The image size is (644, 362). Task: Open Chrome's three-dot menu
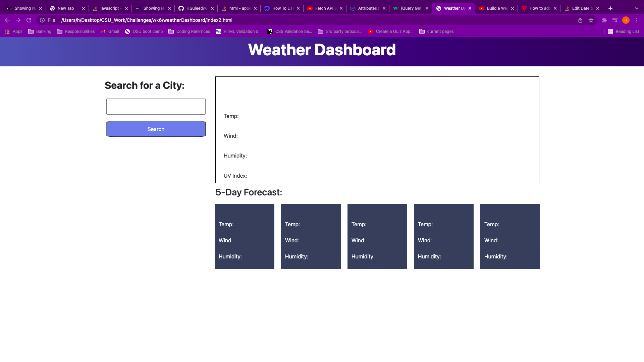(637, 20)
